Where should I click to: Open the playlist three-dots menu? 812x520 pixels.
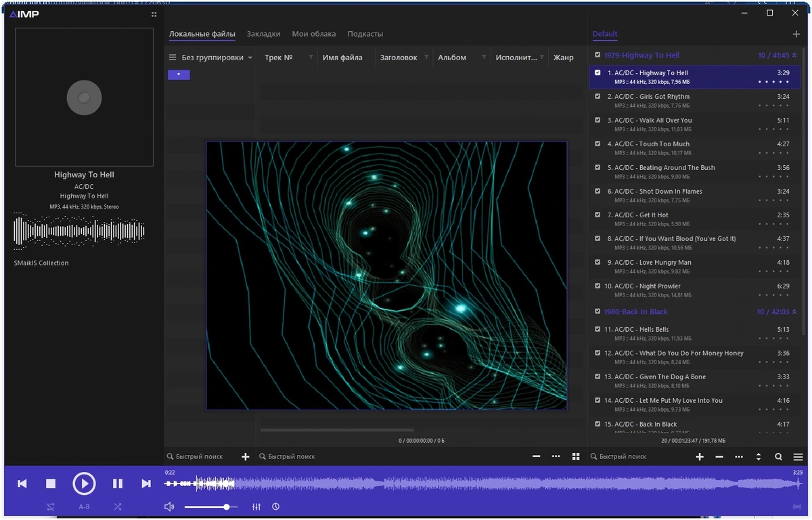[739, 456]
